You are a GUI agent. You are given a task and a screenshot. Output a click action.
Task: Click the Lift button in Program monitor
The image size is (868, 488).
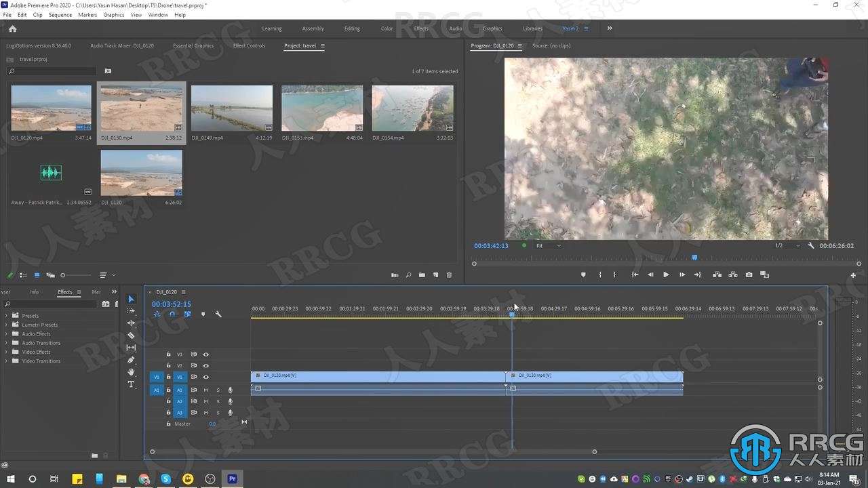click(x=717, y=274)
